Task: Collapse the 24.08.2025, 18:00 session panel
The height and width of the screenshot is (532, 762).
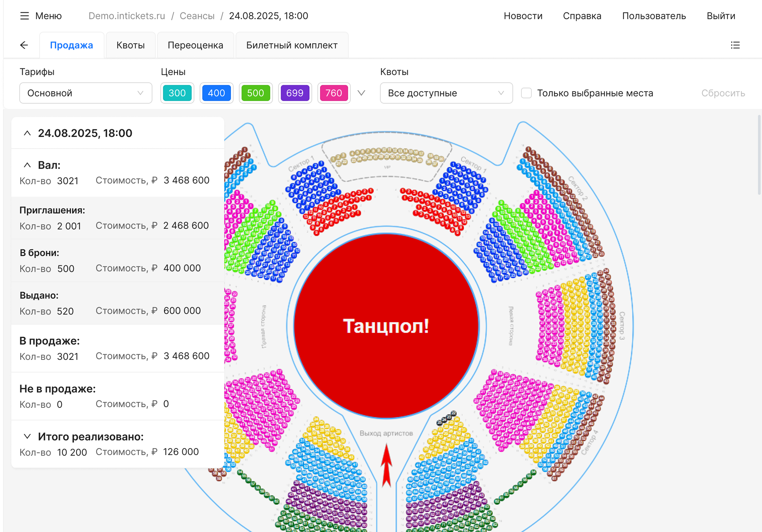Action: click(27, 133)
